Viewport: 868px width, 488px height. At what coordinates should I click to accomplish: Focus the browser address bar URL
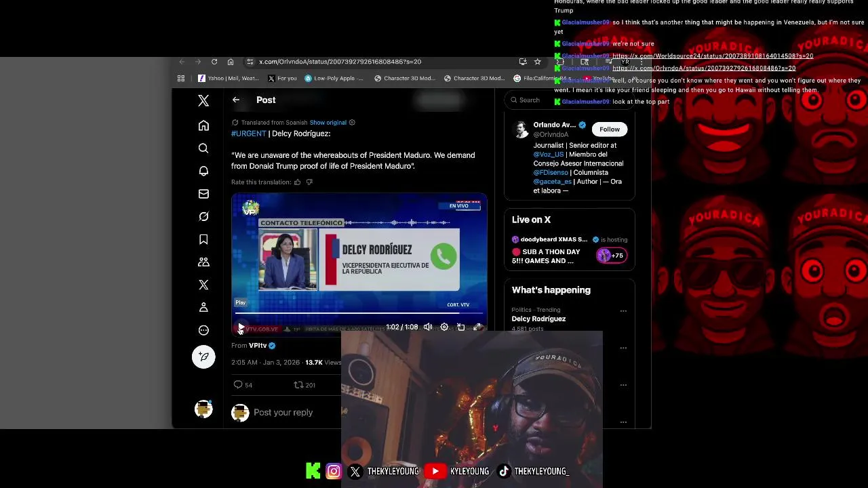pyautogui.click(x=340, y=62)
